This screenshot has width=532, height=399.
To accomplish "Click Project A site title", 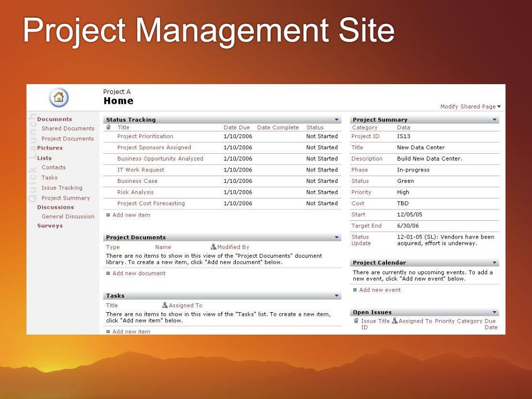I will (117, 91).
